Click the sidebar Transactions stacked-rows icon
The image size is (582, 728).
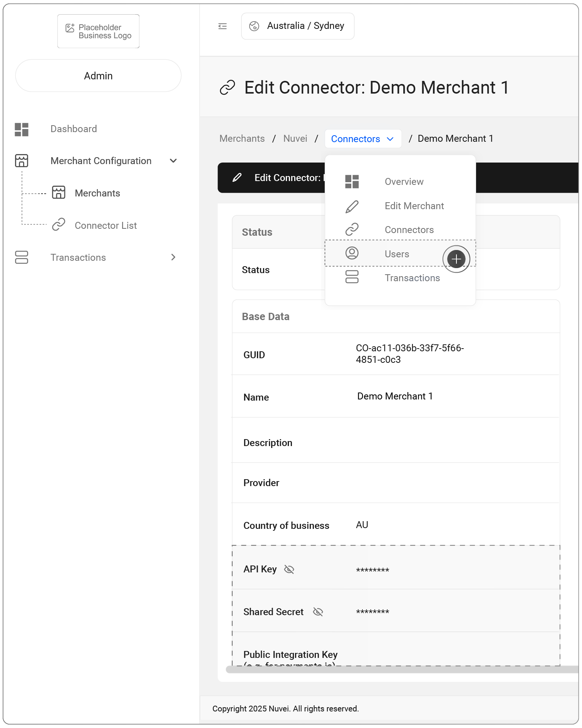tap(22, 257)
